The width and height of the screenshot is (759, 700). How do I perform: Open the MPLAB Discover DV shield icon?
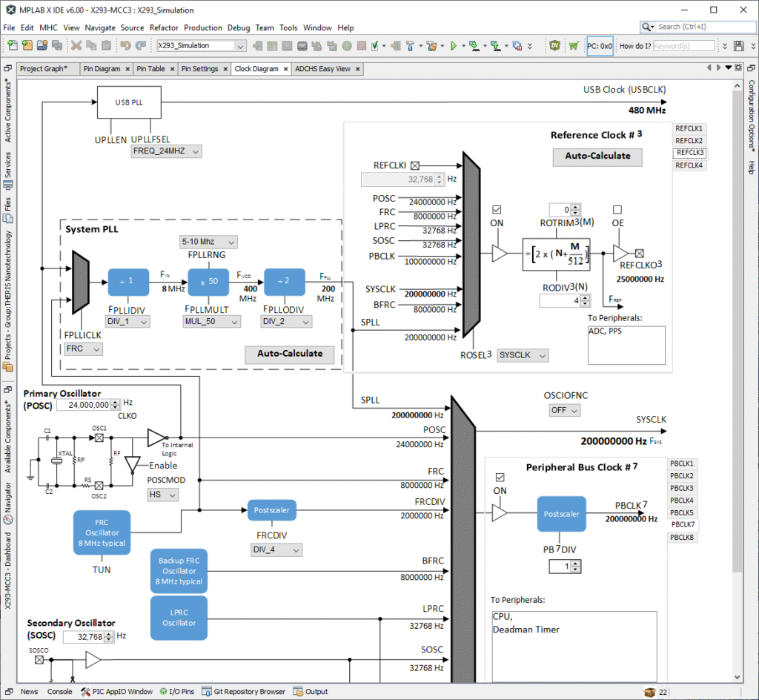tap(554, 45)
